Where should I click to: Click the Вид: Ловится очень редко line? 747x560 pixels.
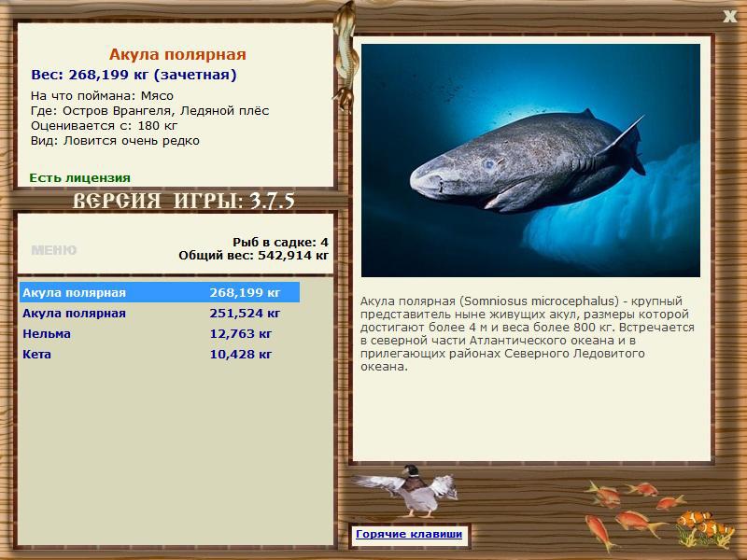point(115,141)
